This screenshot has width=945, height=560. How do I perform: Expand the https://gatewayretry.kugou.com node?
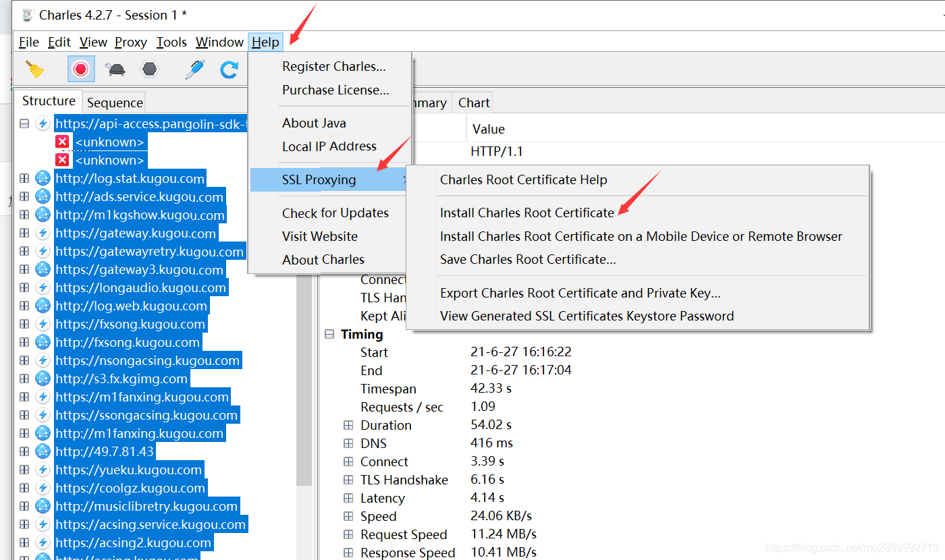[x=24, y=251]
